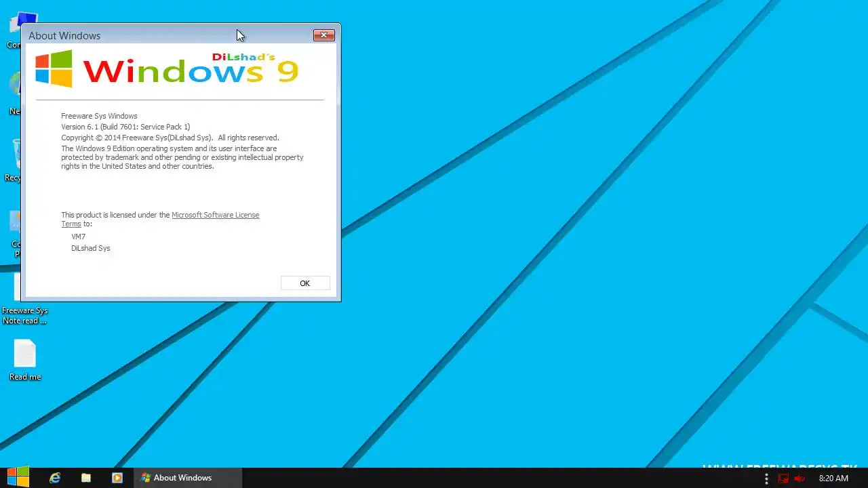This screenshot has width=868, height=488.
Task: Click the Version 6.1 build text line
Action: click(125, 127)
